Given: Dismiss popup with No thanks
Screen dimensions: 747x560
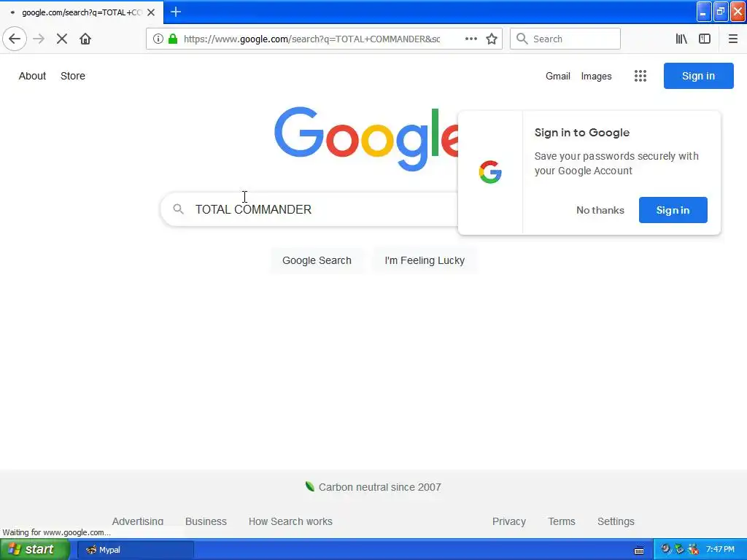Looking at the screenshot, I should (x=600, y=210).
